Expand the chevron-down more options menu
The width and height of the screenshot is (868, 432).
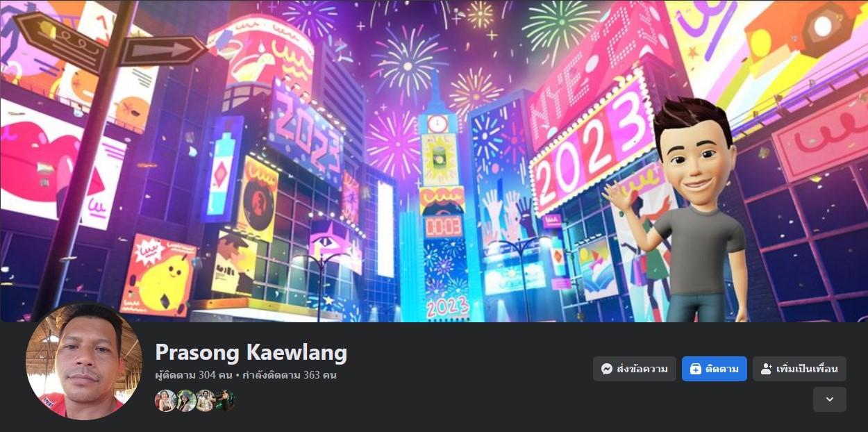[x=830, y=399]
